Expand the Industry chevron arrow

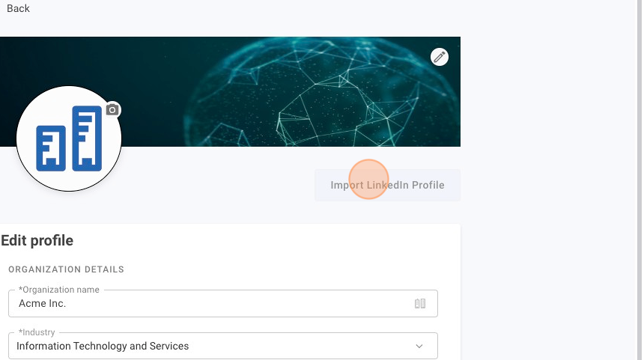tap(419, 347)
